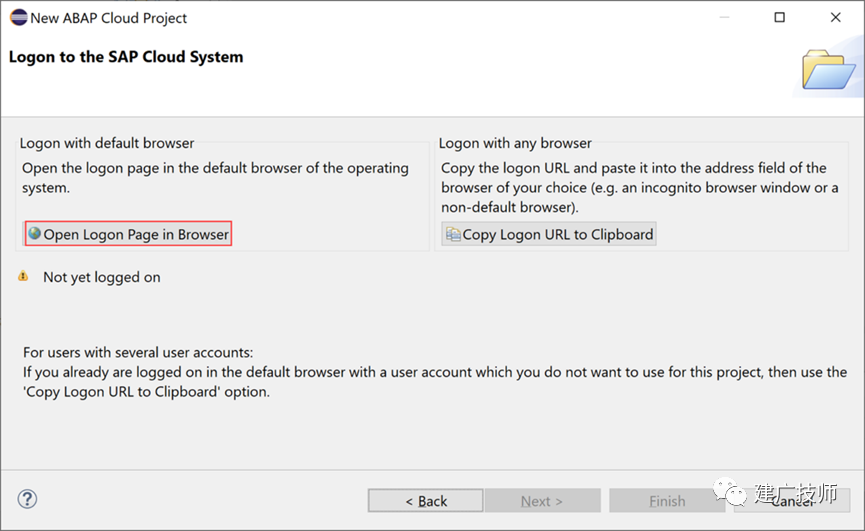Click the 'Logon with any browser' group title
This screenshot has height=531, width=865.
tap(515, 143)
